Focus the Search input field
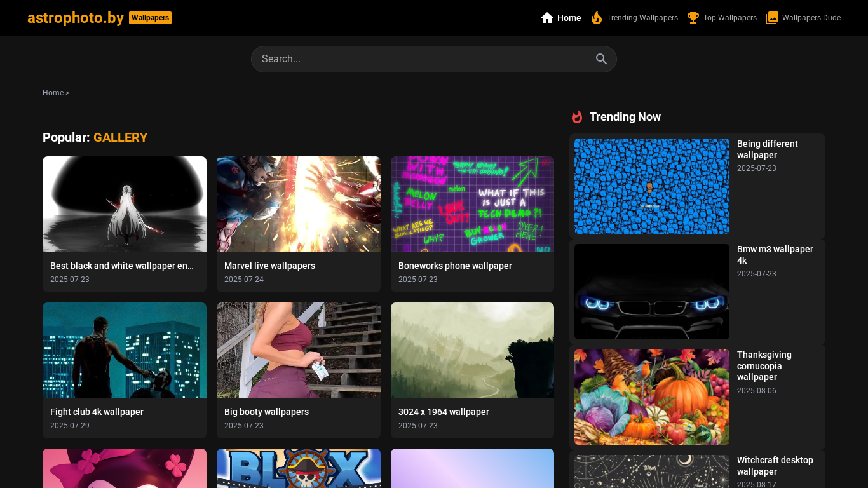Screen dimensions: 868x488 [434, 59]
